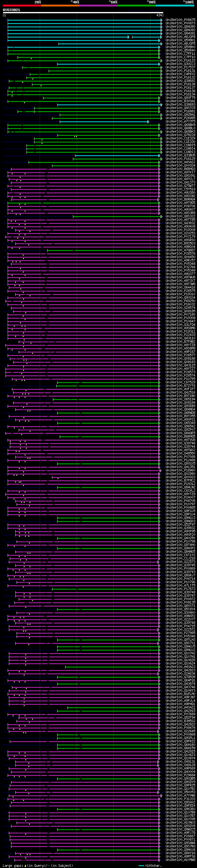
Task: Select hit label UniRef100_P16138
Action: click(x=180, y=84)
